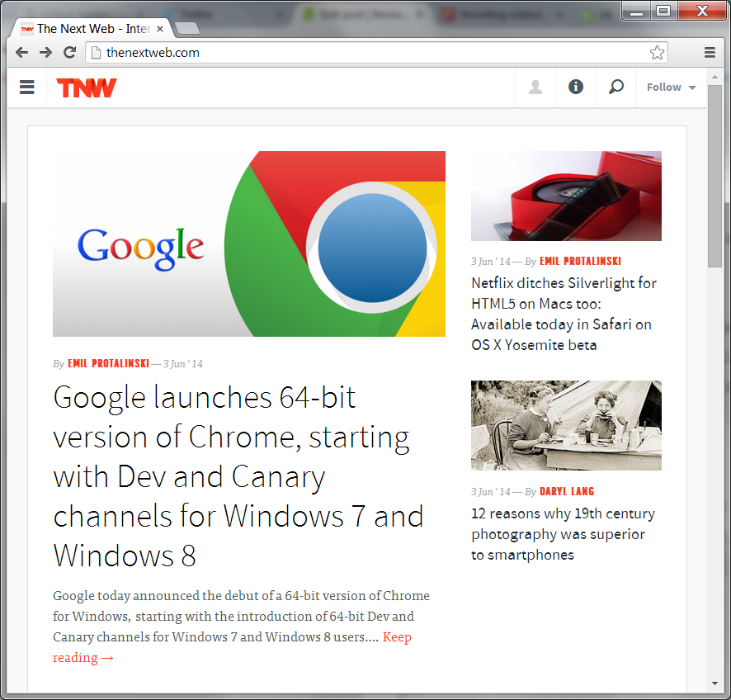Open the Google launches 64-bit Chrome headline

pyautogui.click(x=238, y=476)
